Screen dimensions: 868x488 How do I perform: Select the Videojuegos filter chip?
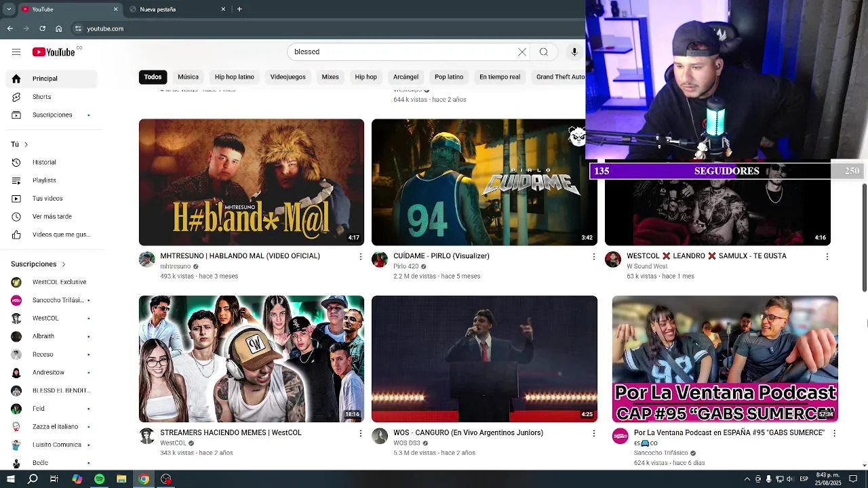tap(288, 77)
